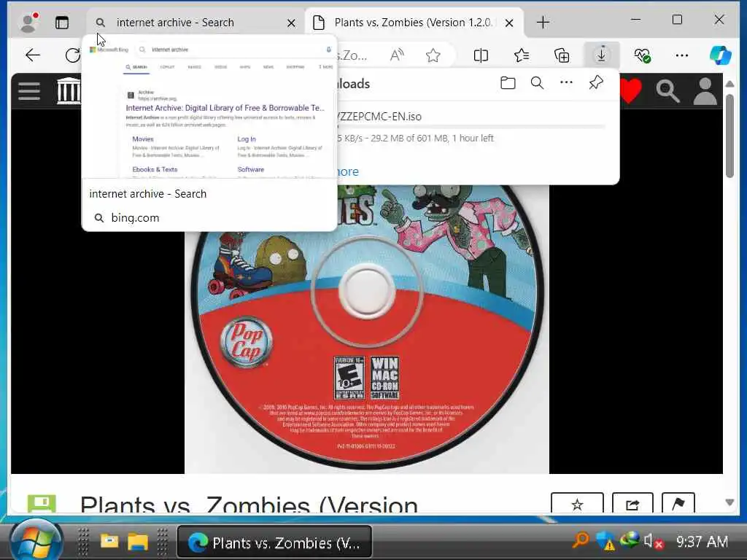Open the first pinned taskbar folder icon
This screenshot has width=747, height=560.
109,542
